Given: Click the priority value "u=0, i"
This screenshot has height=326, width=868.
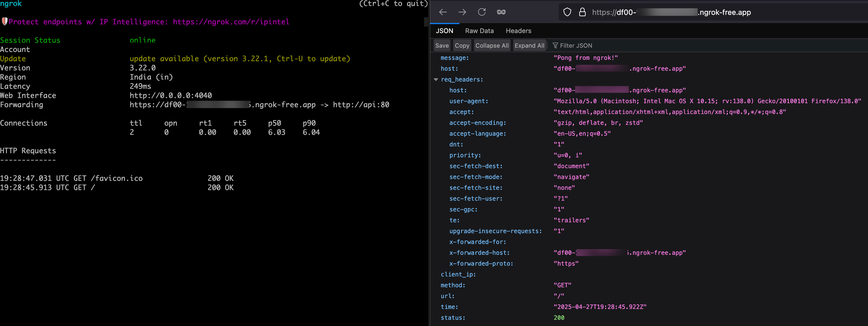Looking at the screenshot, I should click(x=568, y=155).
